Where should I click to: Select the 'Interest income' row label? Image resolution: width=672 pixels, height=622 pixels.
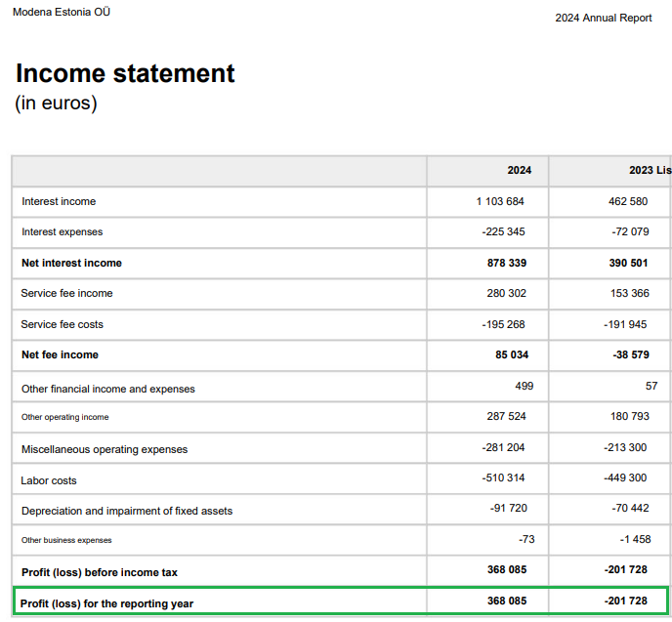click(x=59, y=201)
